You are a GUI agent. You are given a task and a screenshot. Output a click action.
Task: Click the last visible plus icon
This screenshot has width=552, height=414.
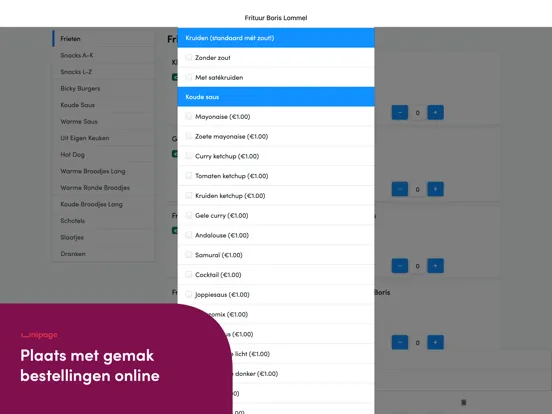tap(435, 342)
